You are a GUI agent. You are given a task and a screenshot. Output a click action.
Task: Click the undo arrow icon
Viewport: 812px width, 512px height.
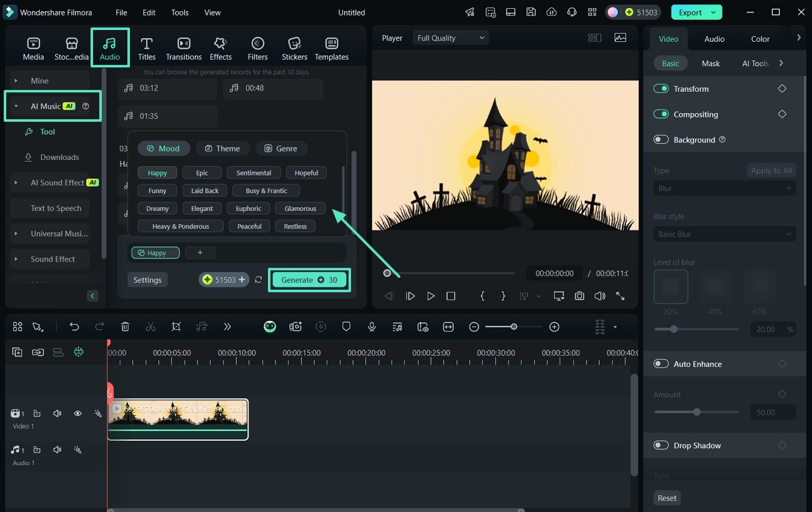(x=74, y=327)
